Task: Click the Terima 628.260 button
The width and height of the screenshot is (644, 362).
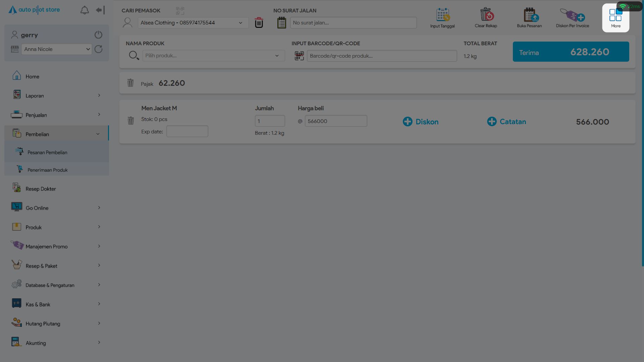Action: [571, 52]
